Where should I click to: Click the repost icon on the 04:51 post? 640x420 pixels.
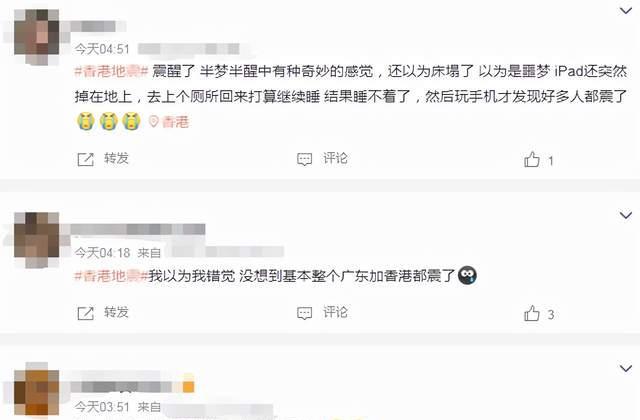85,159
